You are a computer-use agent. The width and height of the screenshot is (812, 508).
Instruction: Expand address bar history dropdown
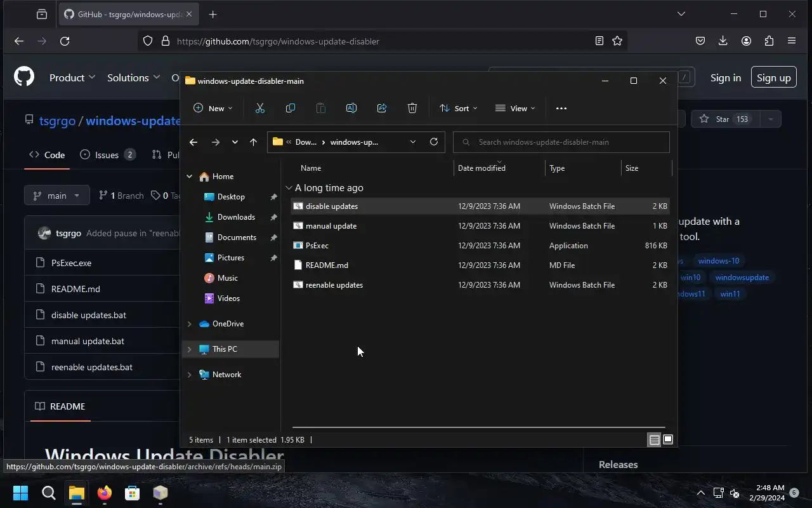(413, 142)
